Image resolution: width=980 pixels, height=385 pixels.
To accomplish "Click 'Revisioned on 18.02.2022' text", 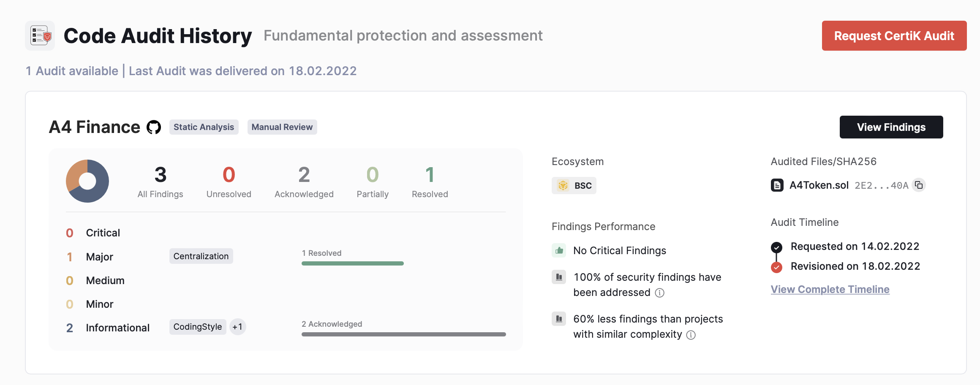I will point(855,266).
